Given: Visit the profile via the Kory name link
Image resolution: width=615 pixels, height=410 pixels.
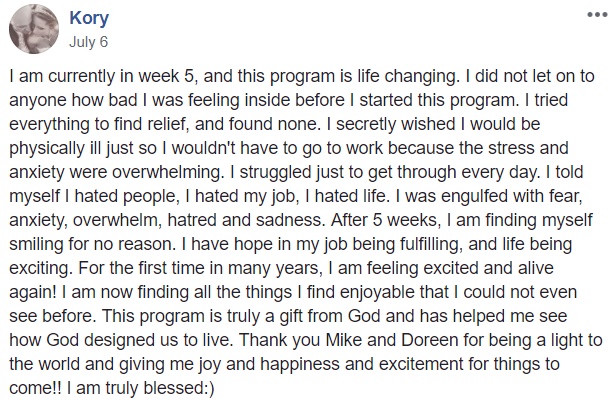Looking at the screenshot, I should pos(89,18).
